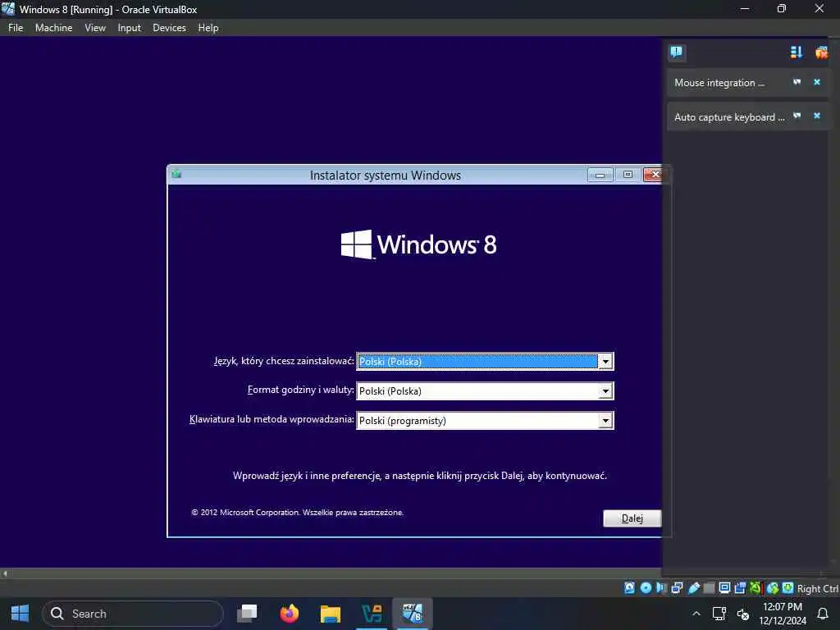Click the muted volume tray icon
Image resolution: width=840 pixels, height=630 pixels.
click(743, 614)
